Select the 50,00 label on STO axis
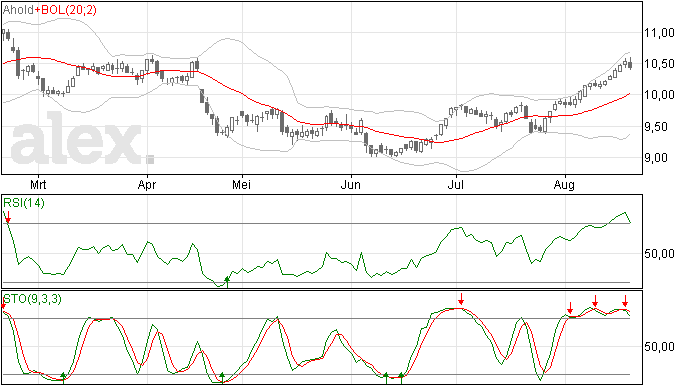Viewport: 690px width, 387px height. coord(659,346)
